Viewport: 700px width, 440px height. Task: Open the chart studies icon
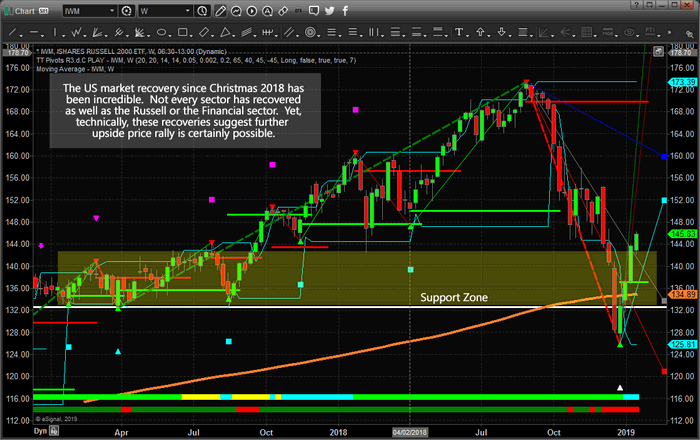point(236,11)
